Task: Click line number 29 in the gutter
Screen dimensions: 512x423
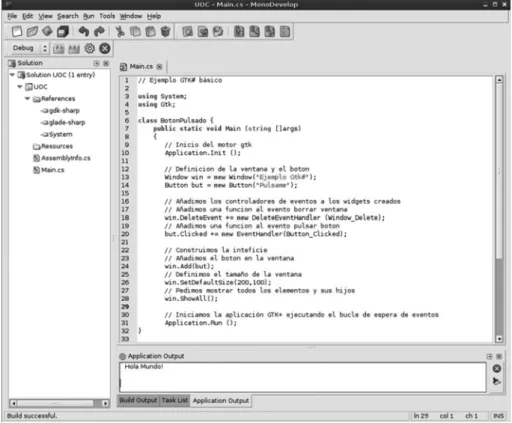Action: pyautogui.click(x=125, y=307)
